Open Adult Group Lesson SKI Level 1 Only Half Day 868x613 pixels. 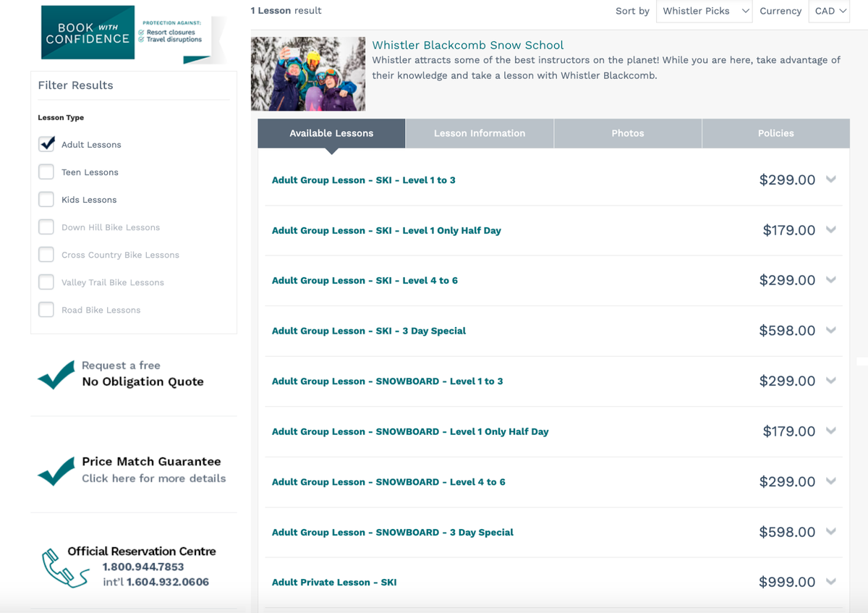[386, 230]
